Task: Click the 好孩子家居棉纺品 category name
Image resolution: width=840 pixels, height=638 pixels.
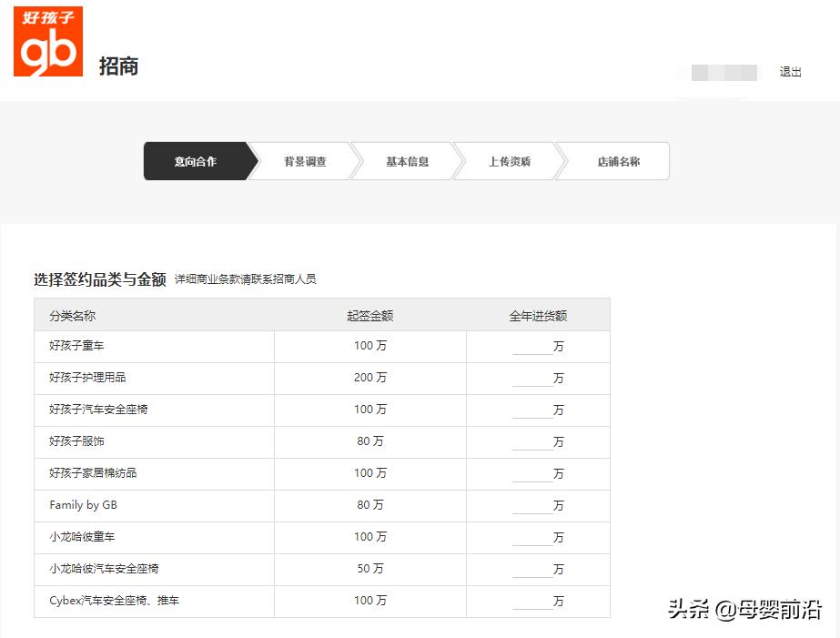Action: [93, 473]
